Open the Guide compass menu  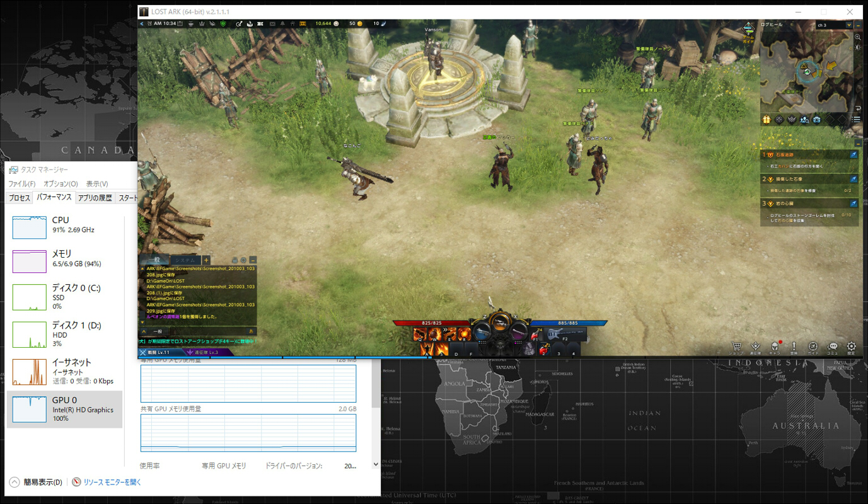point(813,347)
